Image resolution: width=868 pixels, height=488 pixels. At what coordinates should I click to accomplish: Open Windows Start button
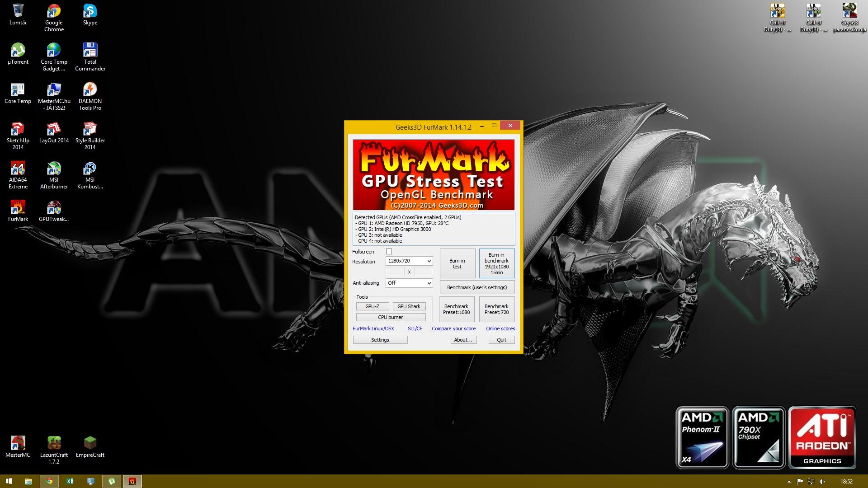click(9, 481)
